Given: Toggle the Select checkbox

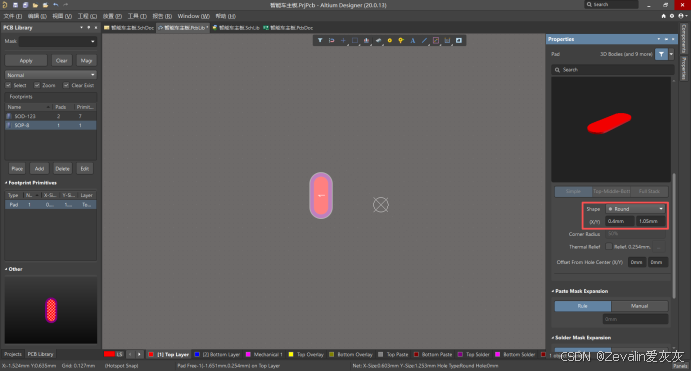Looking at the screenshot, I should 8,85.
